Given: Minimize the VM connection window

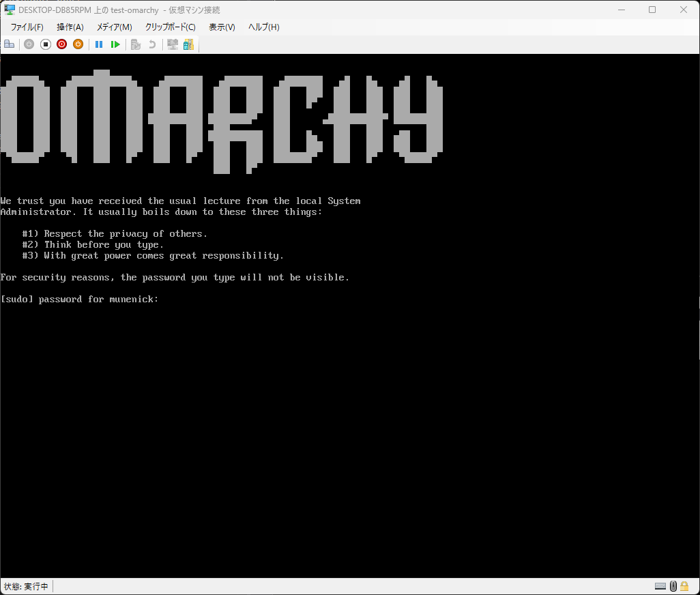Looking at the screenshot, I should tap(622, 10).
